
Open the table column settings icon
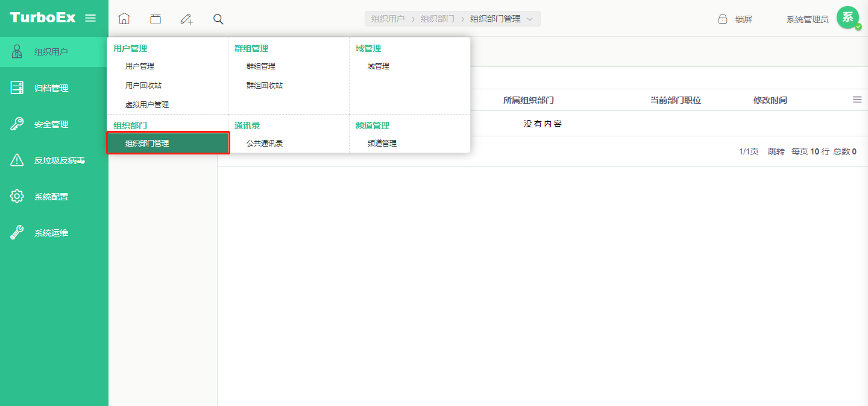click(x=857, y=100)
